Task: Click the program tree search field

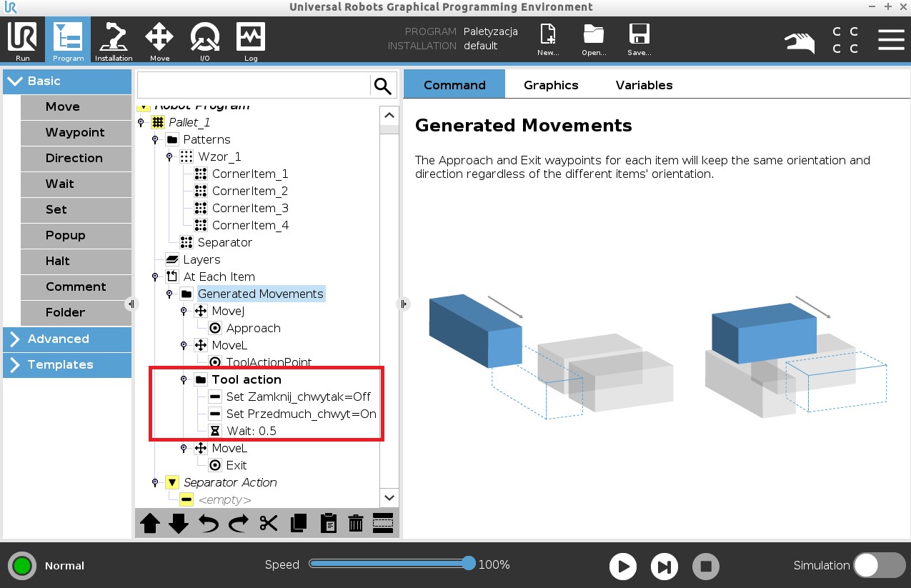Action: tap(254, 86)
